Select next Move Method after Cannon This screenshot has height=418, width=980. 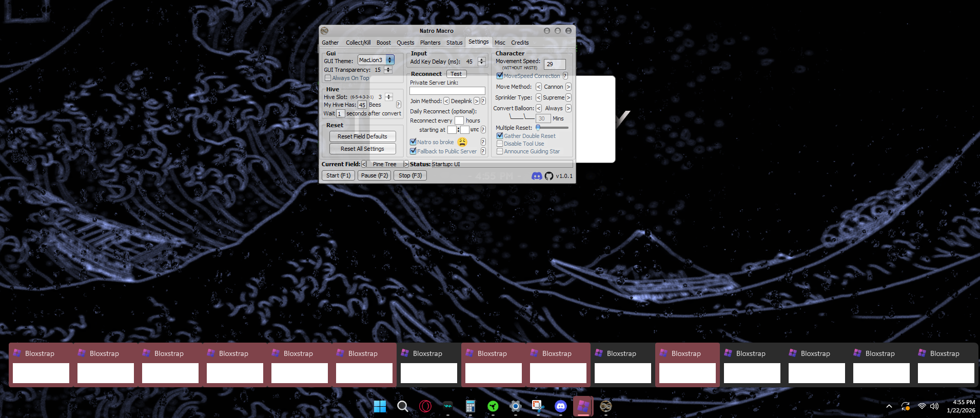click(569, 87)
